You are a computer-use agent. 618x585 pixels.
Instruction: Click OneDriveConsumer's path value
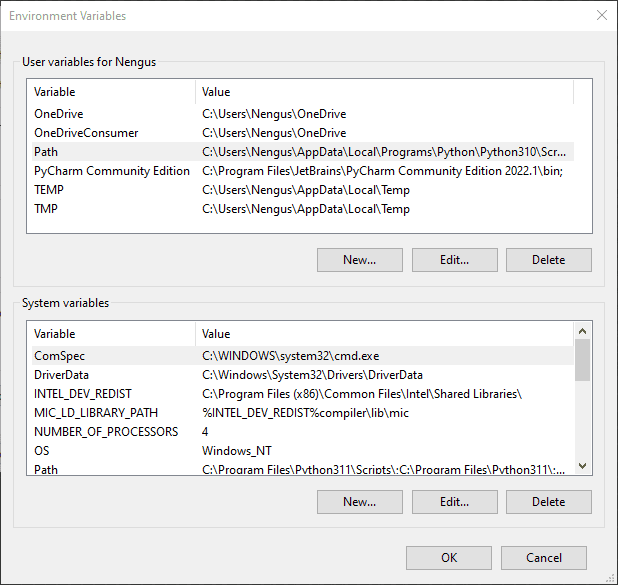coord(274,133)
